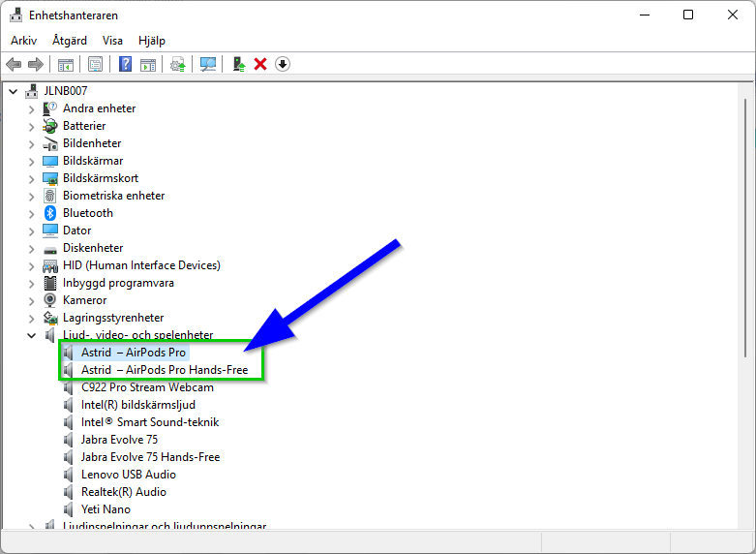Click Add driver icon with green arrow
Image resolution: width=756 pixels, height=554 pixels.
coord(239,64)
